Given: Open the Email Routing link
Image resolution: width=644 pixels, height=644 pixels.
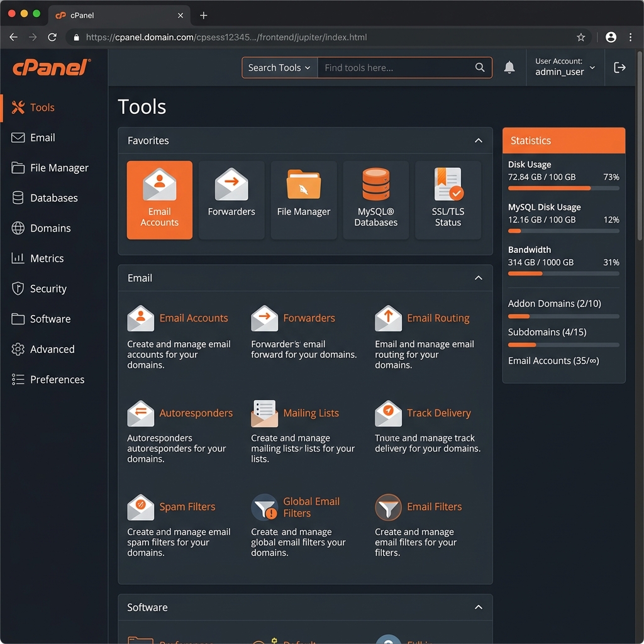Looking at the screenshot, I should click(438, 318).
